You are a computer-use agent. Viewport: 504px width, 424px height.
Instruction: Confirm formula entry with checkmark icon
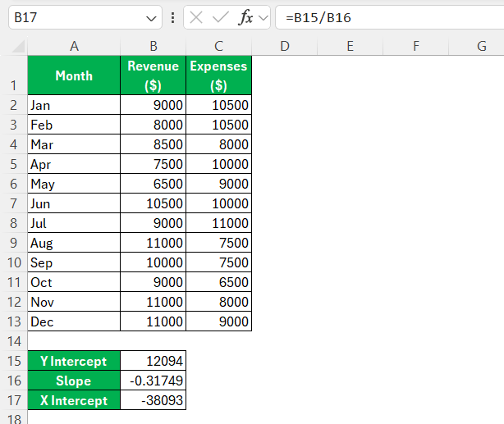point(221,17)
